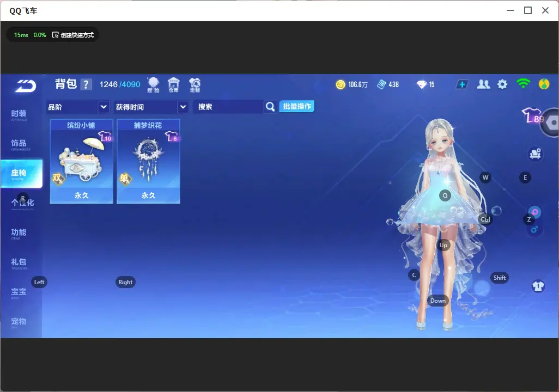
Task: Click the character model preview
Action: (x=440, y=224)
